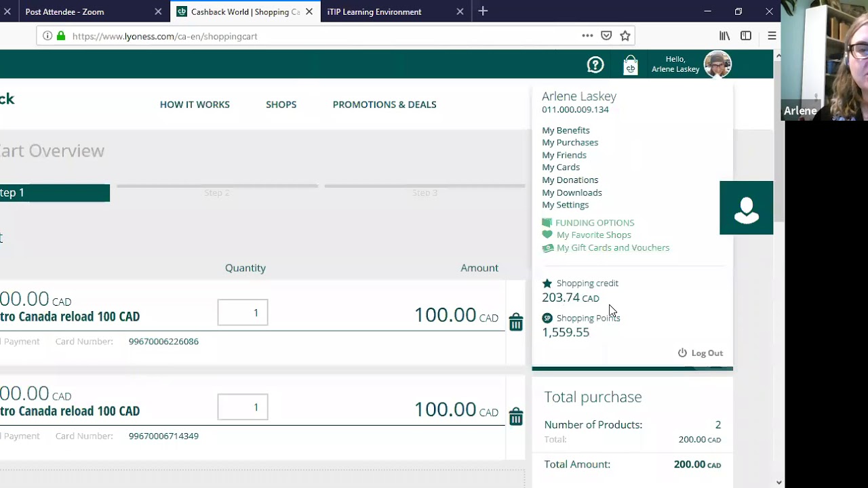Image resolution: width=868 pixels, height=488 pixels.
Task: Click shopping points value 1,559.55
Action: [566, 332]
